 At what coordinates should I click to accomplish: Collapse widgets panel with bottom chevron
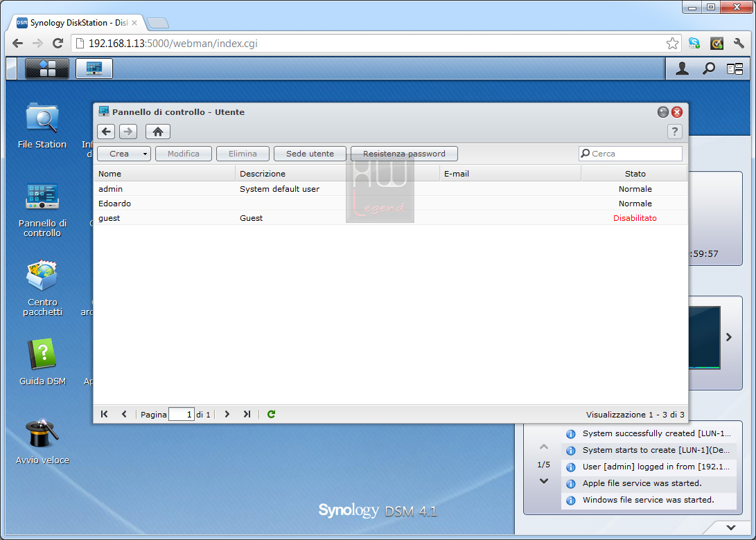tap(731, 528)
